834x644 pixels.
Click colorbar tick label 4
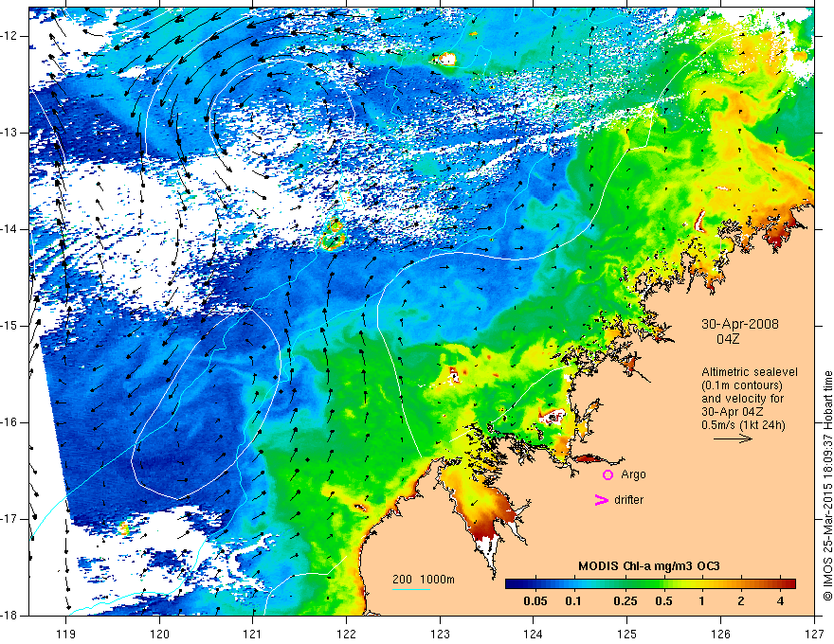point(780,601)
